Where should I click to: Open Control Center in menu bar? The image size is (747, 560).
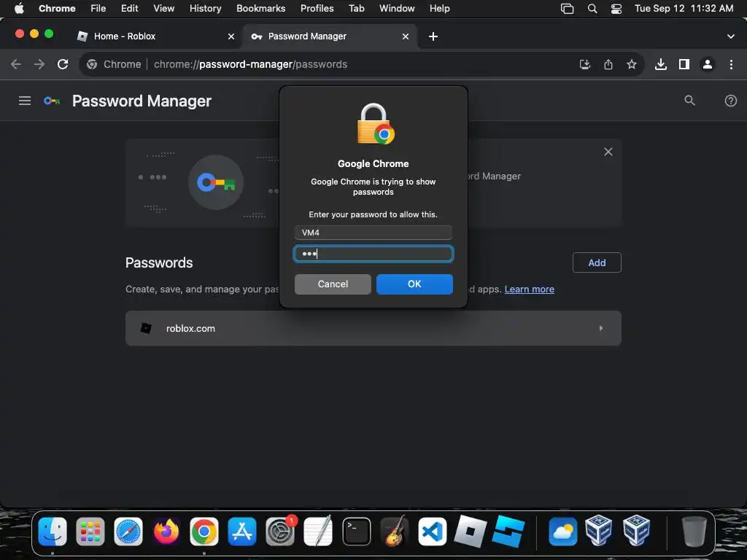tap(616, 8)
